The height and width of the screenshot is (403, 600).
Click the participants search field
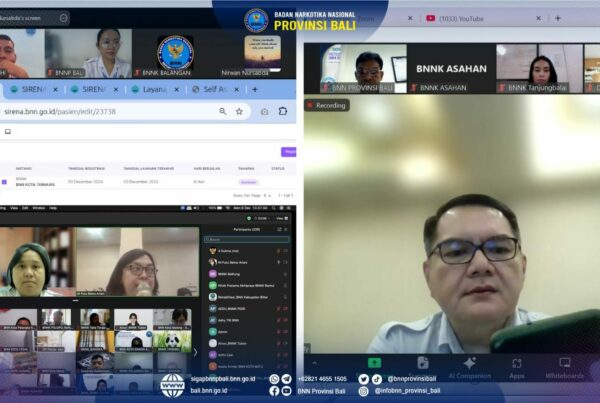click(247, 239)
